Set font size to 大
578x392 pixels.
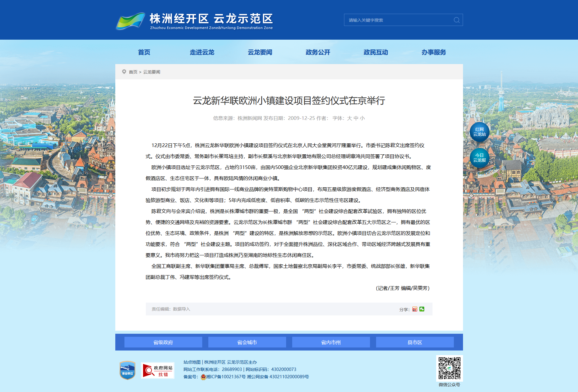[349, 118]
